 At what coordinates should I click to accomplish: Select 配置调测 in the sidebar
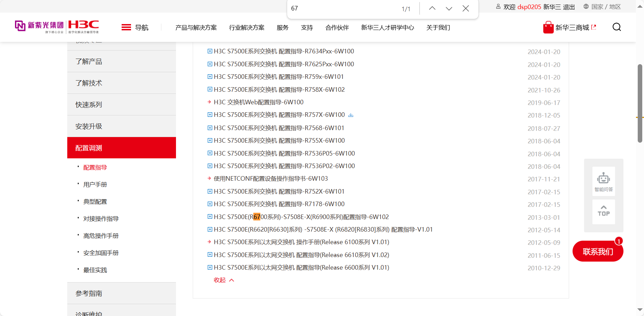click(x=122, y=148)
